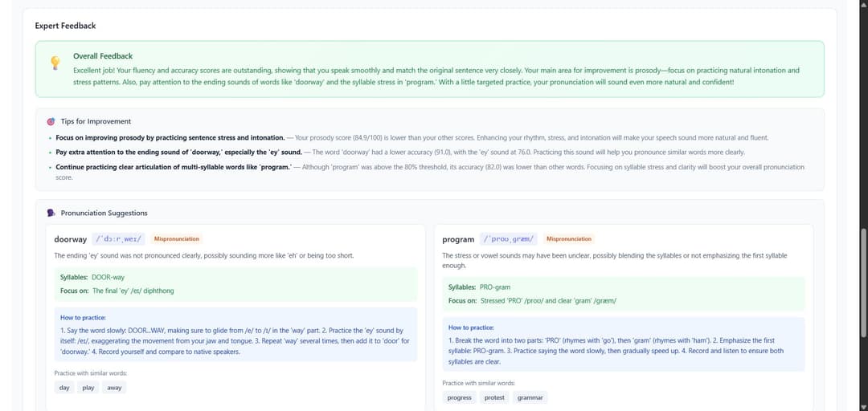The height and width of the screenshot is (411, 868).
Task: Click the scrollbar down arrow at bottom
Action: tap(863, 407)
